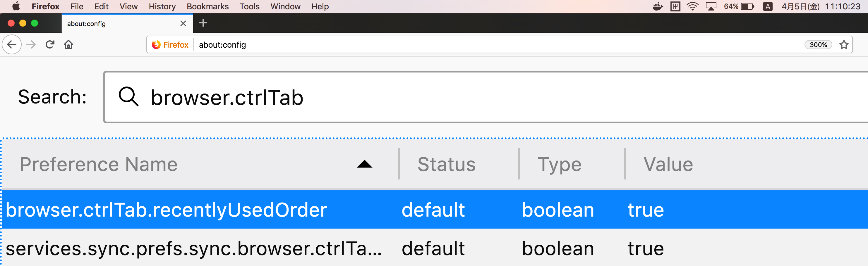Viewport: 868px width, 266px height.
Task: Reload the about:config page
Action: click(x=50, y=44)
